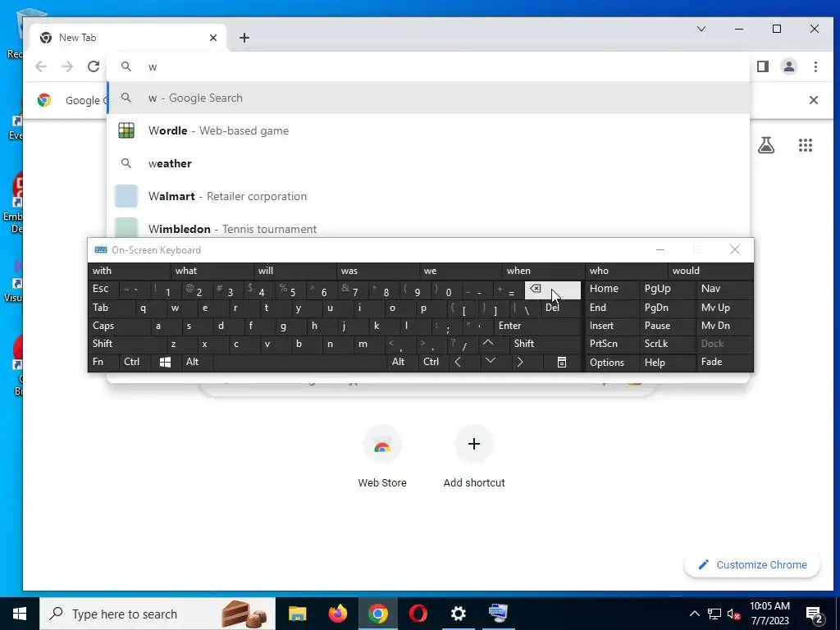Toggle the Nav key on keyboard
Screen dimensions: 840x630
pos(725,288)
